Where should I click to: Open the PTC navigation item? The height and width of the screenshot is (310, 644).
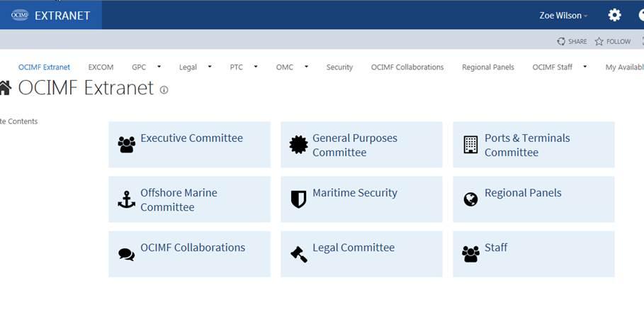coord(236,67)
